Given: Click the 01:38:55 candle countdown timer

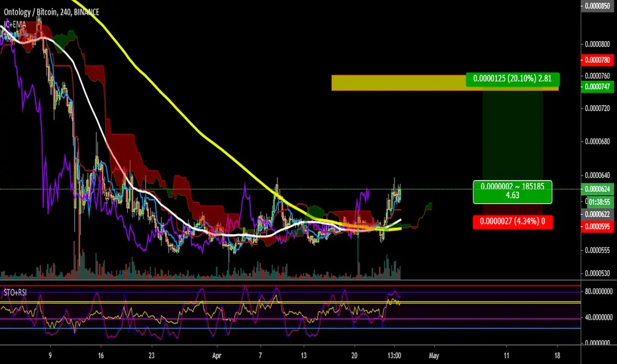Looking at the screenshot, I should coord(599,202).
